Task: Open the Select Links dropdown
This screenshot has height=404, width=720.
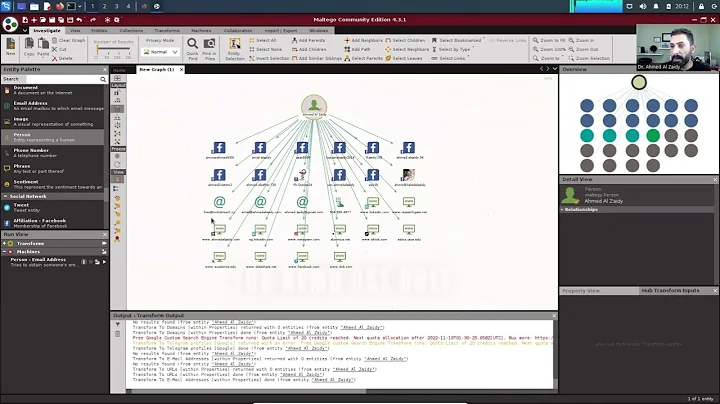Action: [x=450, y=58]
